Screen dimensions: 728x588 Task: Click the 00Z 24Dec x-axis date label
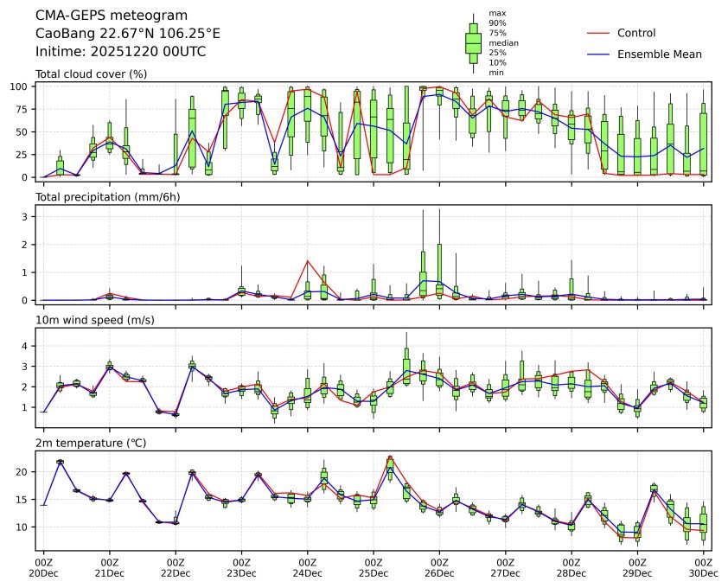[308, 567]
